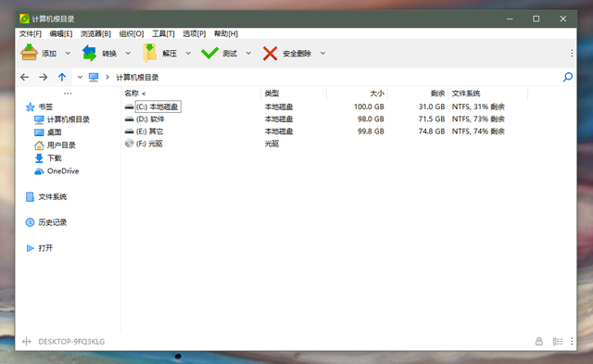Viewport: 593px width, 364px height.
Task: Open the 浏览器[B] menu
Action: point(95,33)
